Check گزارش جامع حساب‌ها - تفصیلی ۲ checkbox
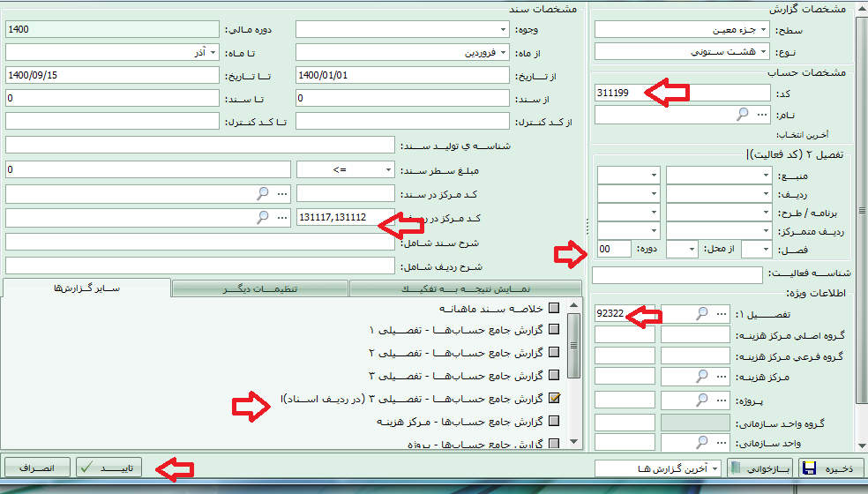Image resolution: width=868 pixels, height=494 pixels. [554, 352]
